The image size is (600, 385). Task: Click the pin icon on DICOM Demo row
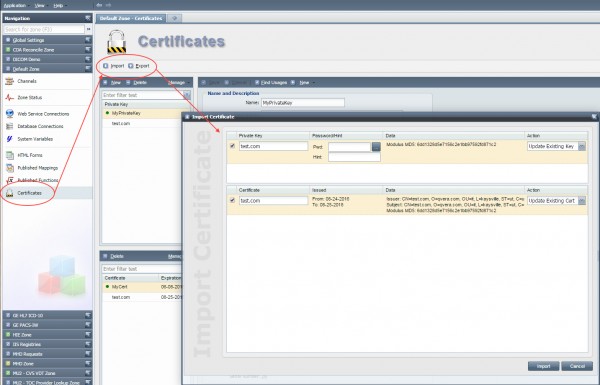point(88,59)
